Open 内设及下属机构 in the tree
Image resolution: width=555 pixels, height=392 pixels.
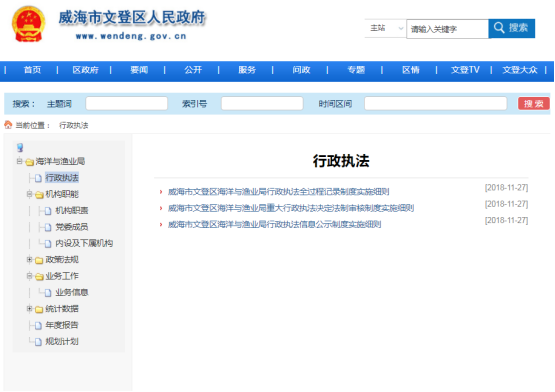(x=84, y=243)
